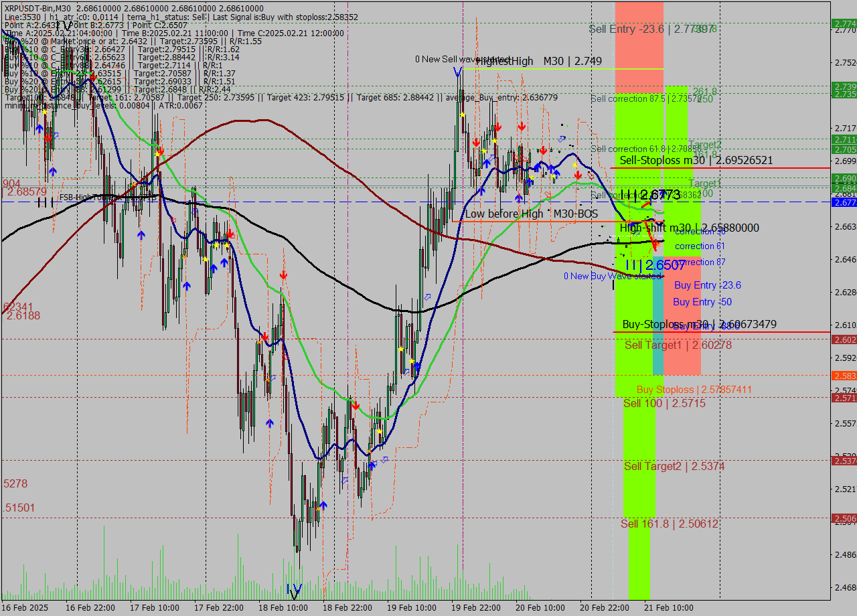857x616 pixels.
Task: Select the Buy Entry -50 label
Action: (x=702, y=302)
